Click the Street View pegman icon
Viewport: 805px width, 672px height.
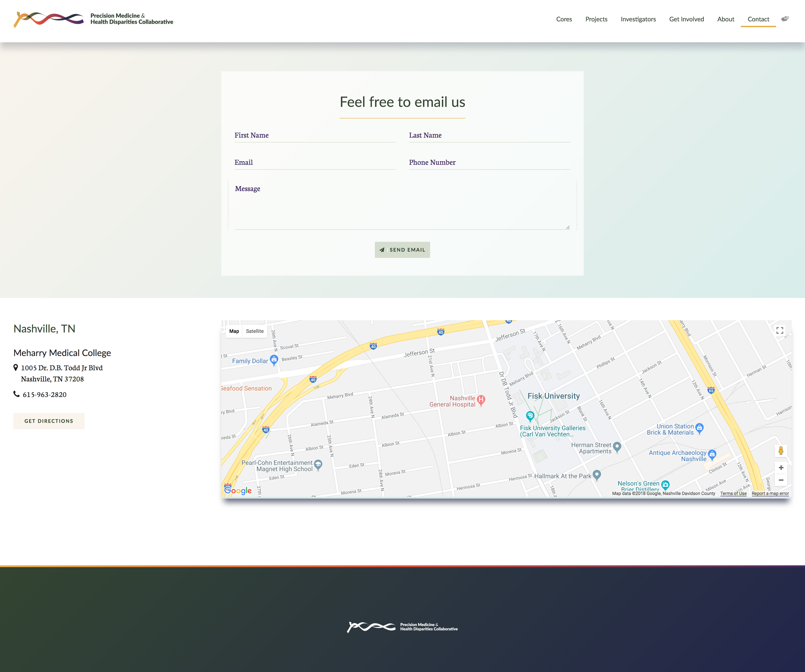click(x=781, y=451)
